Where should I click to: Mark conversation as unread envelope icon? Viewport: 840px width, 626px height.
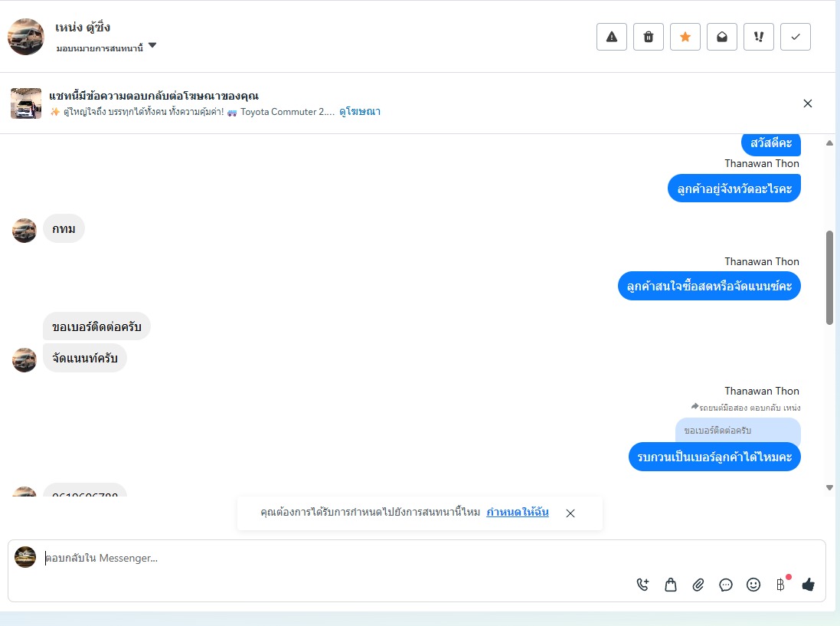[721, 37]
